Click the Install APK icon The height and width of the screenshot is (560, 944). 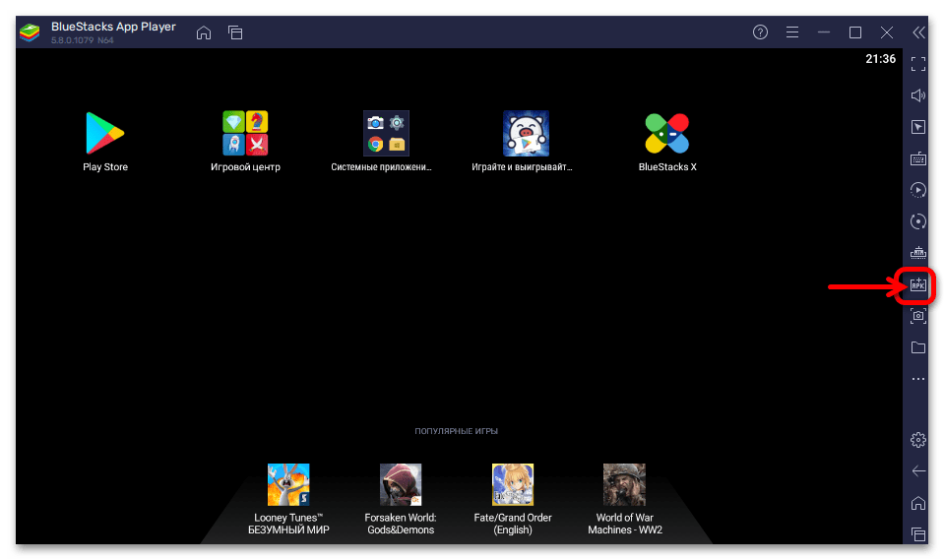918,284
